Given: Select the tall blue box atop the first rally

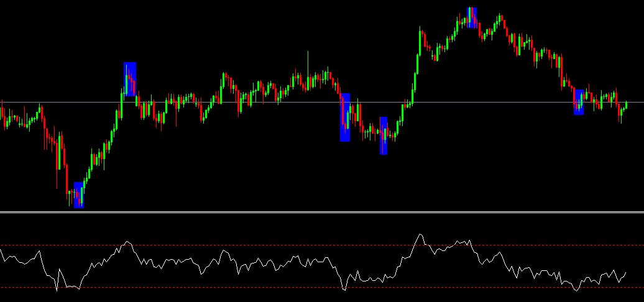Looking at the screenshot, I should pos(130,79).
